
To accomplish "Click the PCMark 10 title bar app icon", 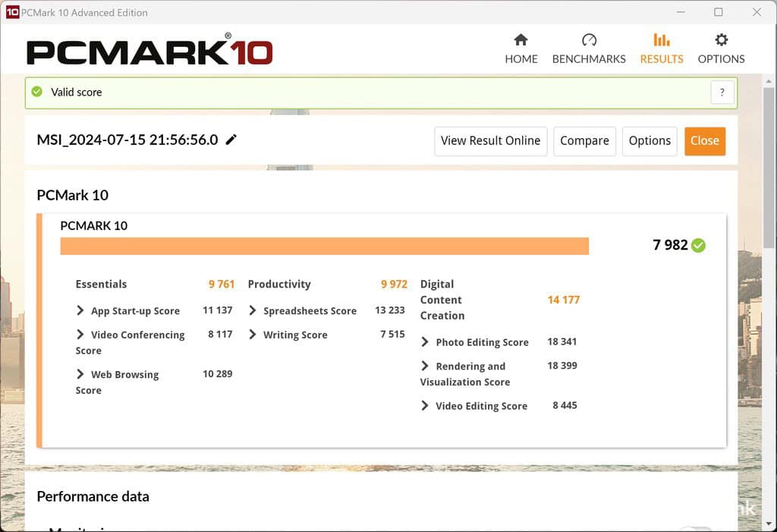I will pyautogui.click(x=11, y=12).
